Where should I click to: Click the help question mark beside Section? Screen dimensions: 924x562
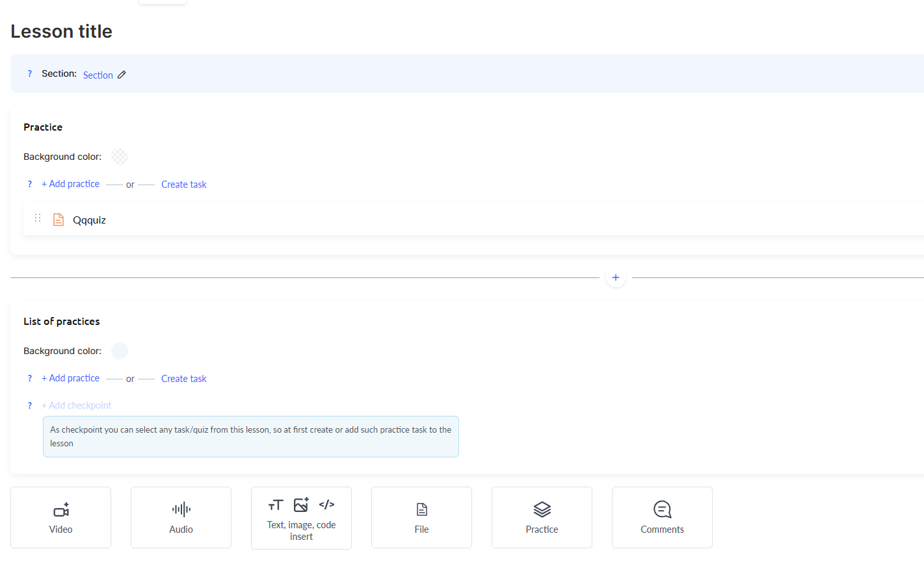tap(29, 74)
